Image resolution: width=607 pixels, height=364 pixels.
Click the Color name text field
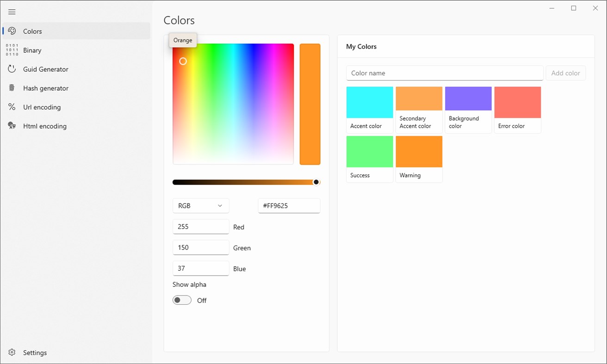point(444,73)
